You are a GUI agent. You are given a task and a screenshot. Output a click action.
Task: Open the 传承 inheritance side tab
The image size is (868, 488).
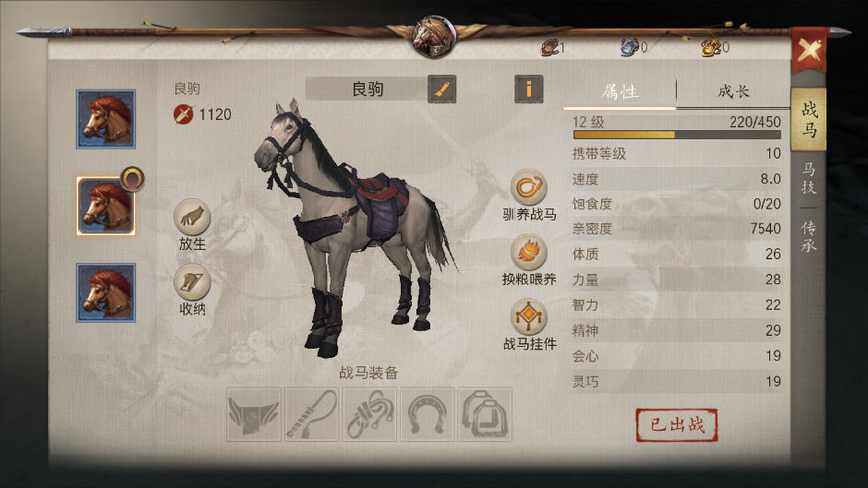pos(808,236)
